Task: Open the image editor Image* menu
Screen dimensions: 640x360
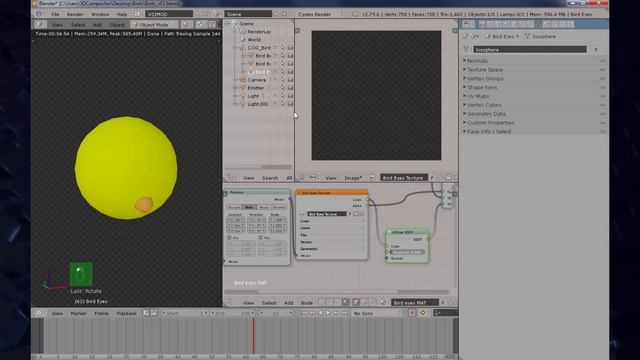Action: click(x=353, y=178)
